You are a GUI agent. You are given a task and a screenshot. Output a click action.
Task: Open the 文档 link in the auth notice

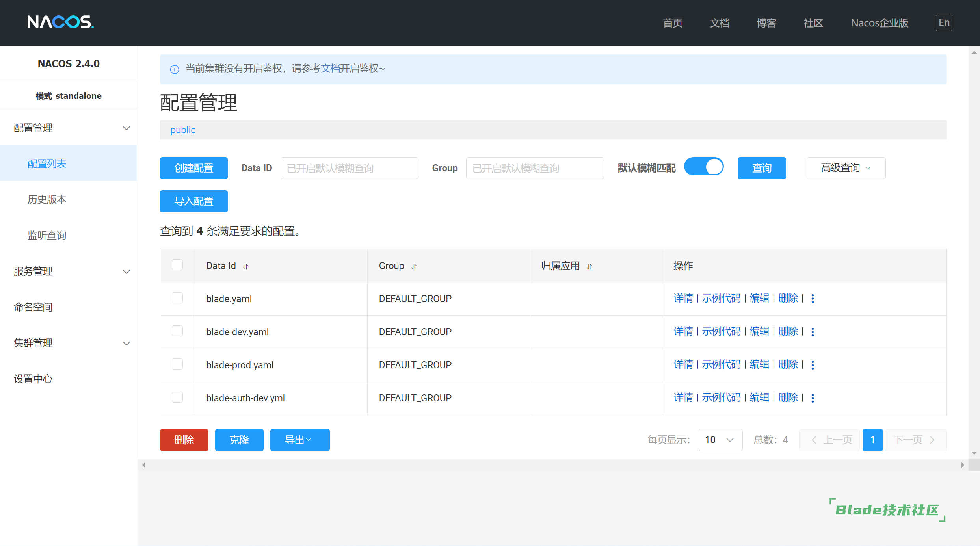pyautogui.click(x=330, y=69)
